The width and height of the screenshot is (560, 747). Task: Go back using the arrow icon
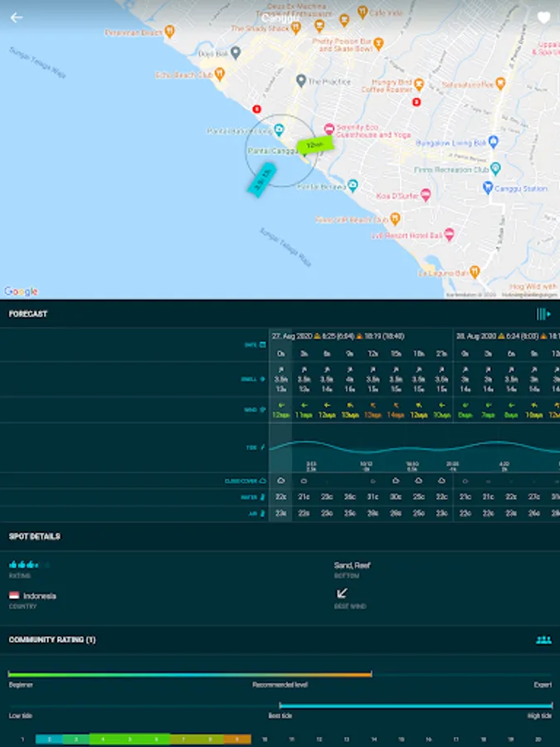pyautogui.click(x=17, y=17)
